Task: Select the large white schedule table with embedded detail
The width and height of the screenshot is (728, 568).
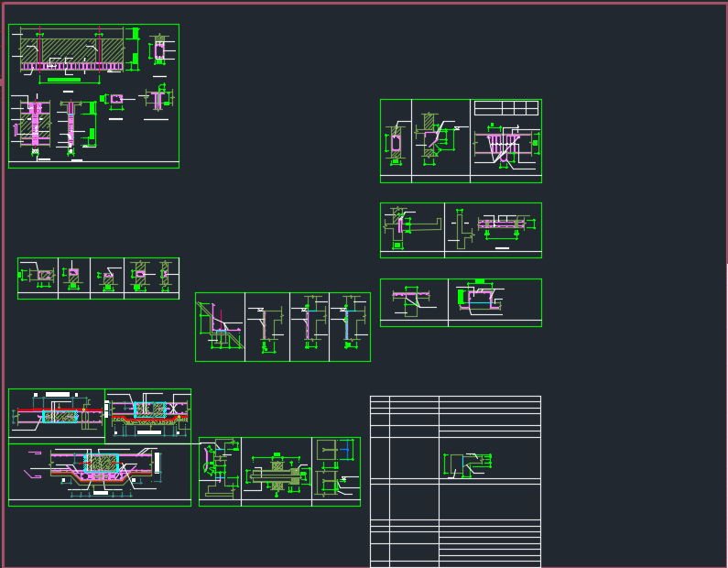Action: 455,481
